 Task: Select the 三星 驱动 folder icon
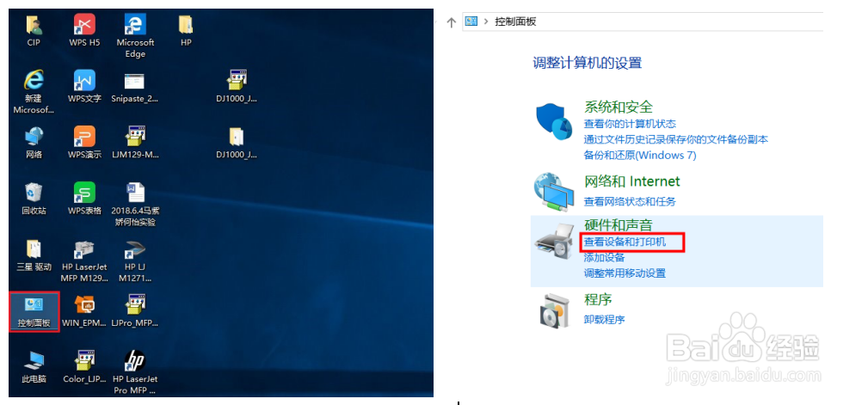(x=34, y=255)
